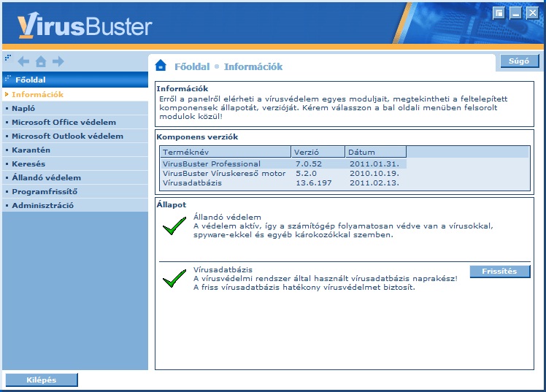Click the Komponens verziók heading
The image size is (546, 392).
pyautogui.click(x=197, y=137)
